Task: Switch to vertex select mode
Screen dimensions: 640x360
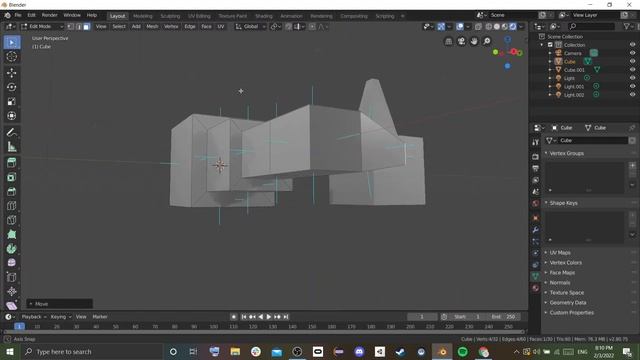Action: (x=71, y=27)
